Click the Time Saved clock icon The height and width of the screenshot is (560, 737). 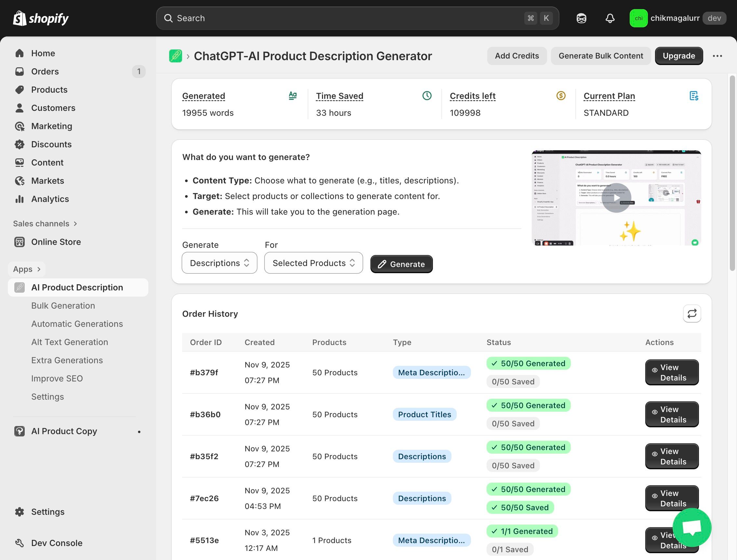tap(427, 96)
